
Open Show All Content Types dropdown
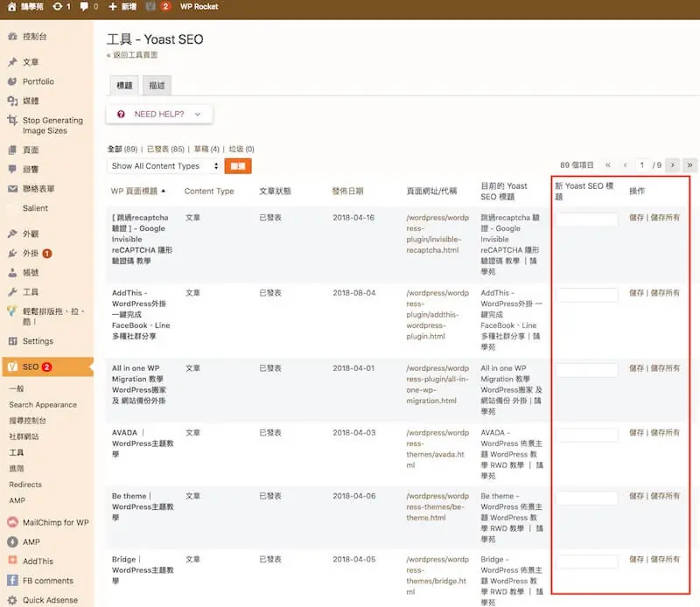click(x=164, y=166)
